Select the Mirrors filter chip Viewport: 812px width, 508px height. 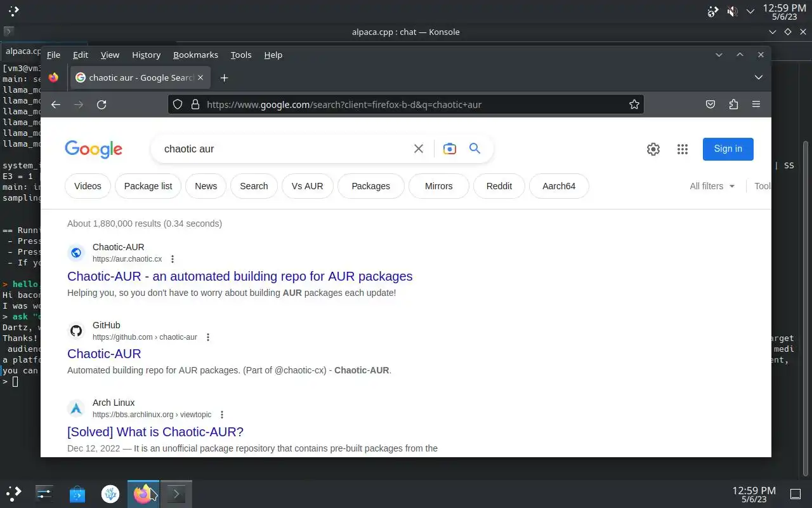click(438, 186)
